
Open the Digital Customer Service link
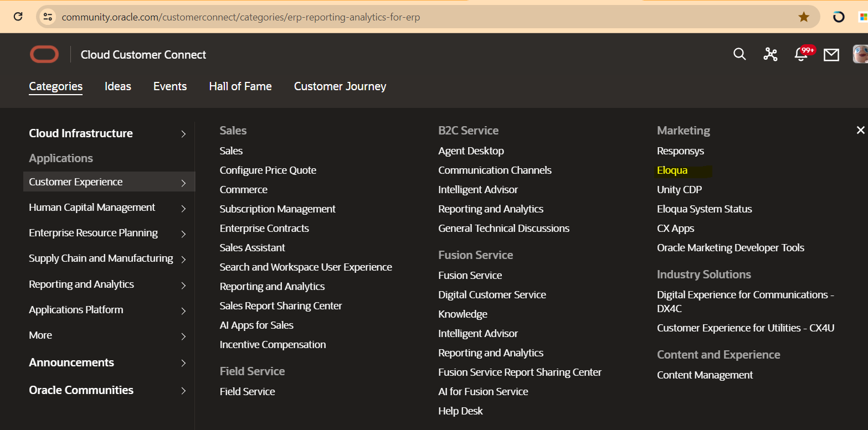(x=492, y=294)
